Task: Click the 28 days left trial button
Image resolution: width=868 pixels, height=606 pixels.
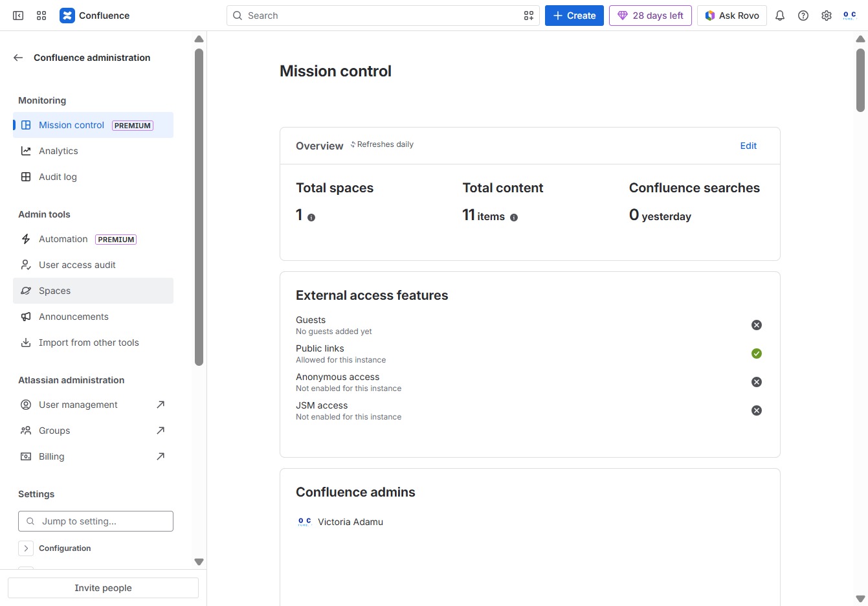Action: [651, 16]
